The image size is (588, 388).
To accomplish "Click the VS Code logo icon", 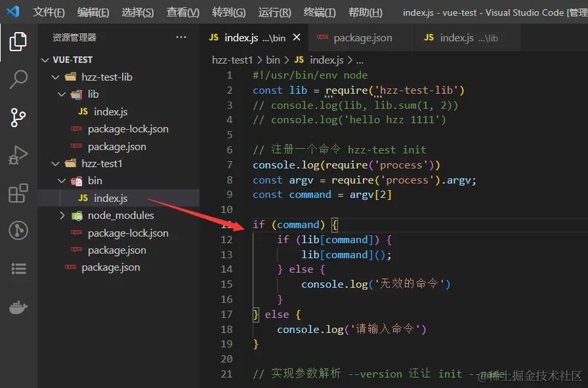I will click(13, 12).
